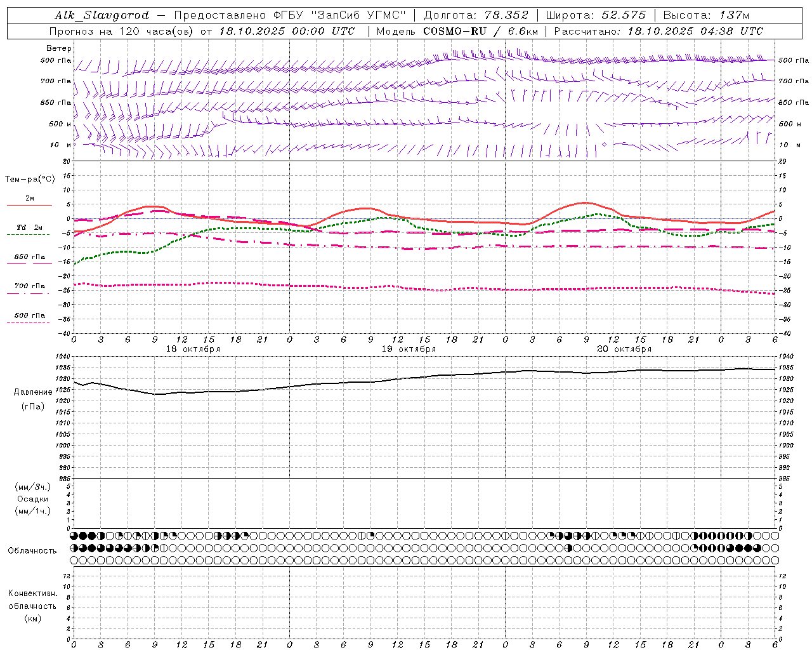Select the longitude value 78.352

[506, 15]
